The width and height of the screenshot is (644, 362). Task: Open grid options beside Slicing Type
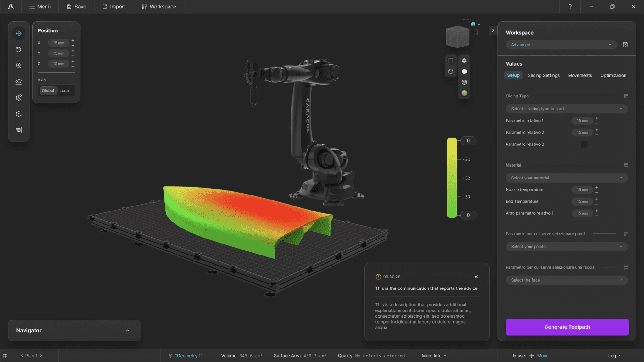(x=626, y=96)
